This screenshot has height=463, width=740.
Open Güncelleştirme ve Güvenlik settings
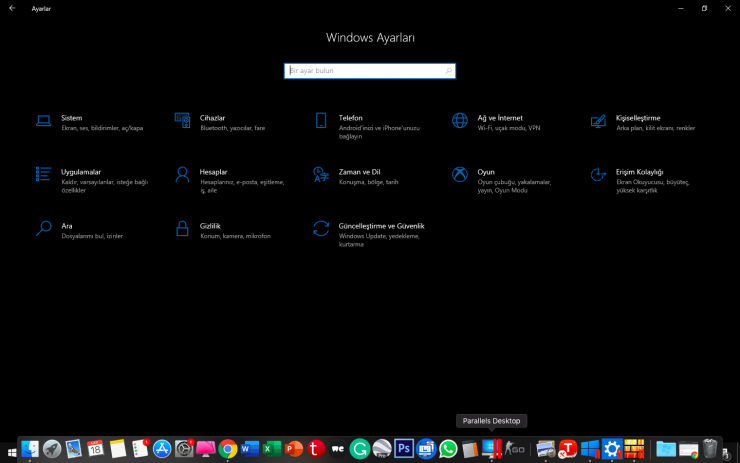coord(369,234)
